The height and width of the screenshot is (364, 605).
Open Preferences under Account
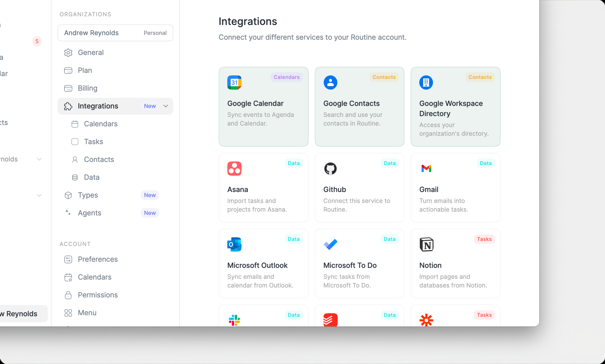click(x=115, y=260)
